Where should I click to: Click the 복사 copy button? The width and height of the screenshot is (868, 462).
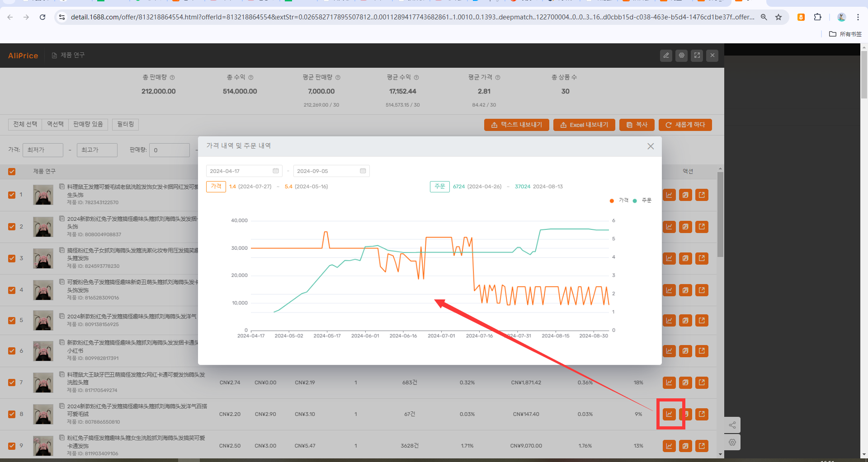(637, 125)
